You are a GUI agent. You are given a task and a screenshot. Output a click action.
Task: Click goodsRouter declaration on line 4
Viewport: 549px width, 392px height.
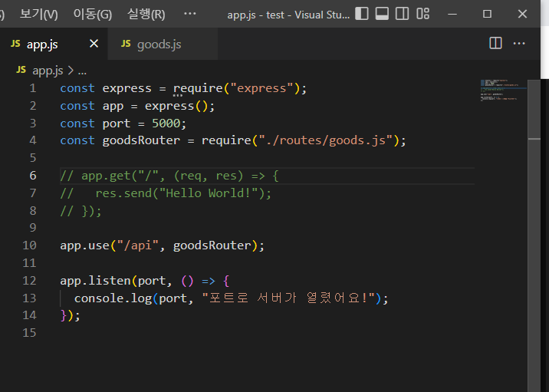coord(141,141)
